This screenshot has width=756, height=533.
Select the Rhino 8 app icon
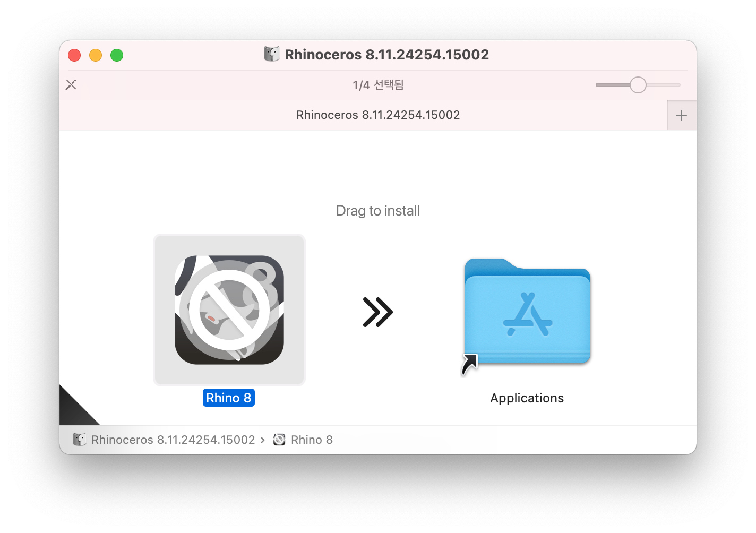pos(229,310)
